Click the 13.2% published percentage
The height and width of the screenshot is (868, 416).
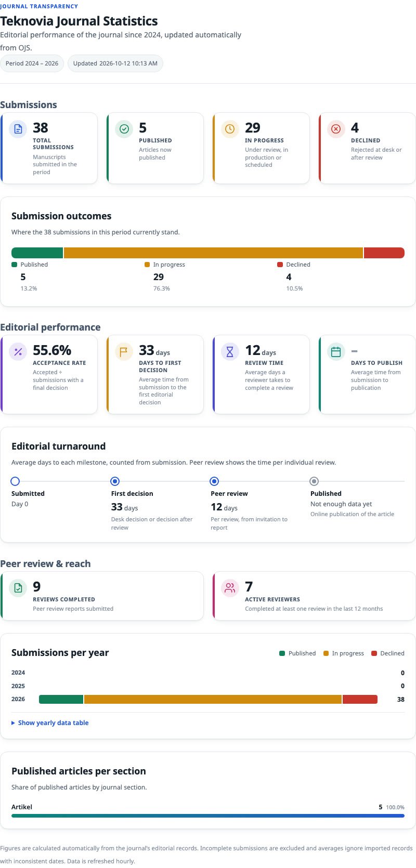(29, 288)
